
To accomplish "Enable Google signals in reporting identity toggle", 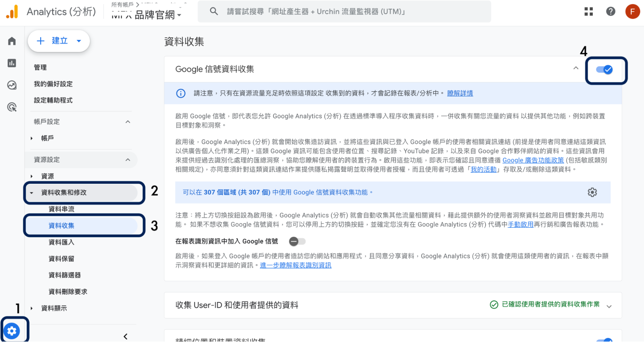I will click(297, 241).
